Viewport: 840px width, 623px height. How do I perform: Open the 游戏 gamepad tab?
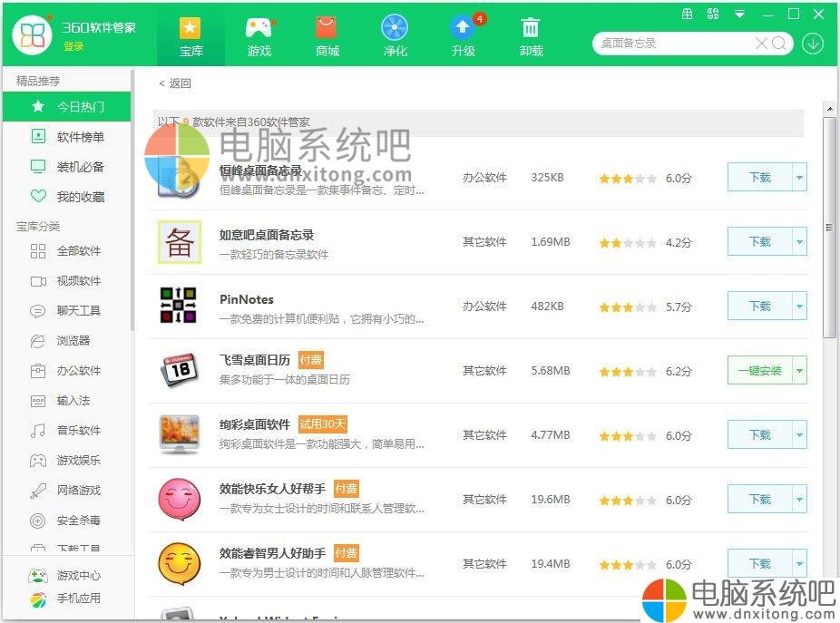click(259, 36)
